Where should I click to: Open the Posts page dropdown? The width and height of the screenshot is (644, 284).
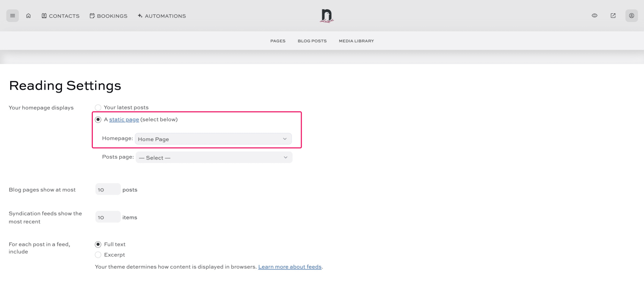pos(214,157)
